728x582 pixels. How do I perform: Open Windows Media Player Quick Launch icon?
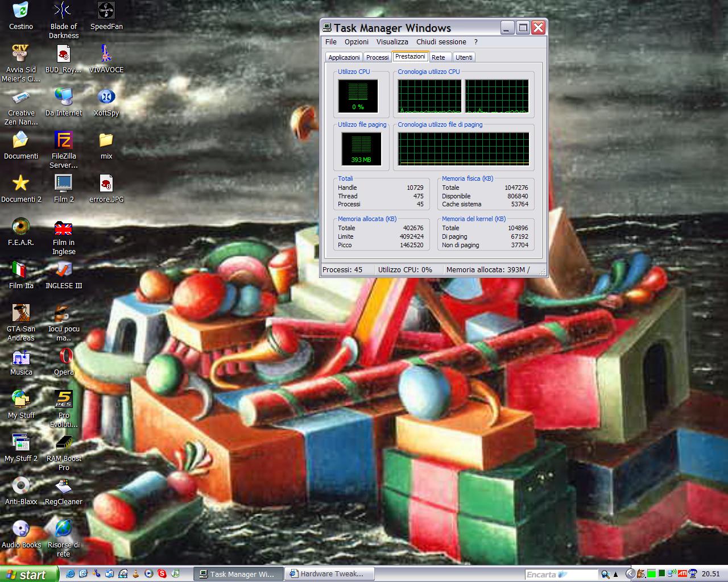pyautogui.click(x=148, y=574)
